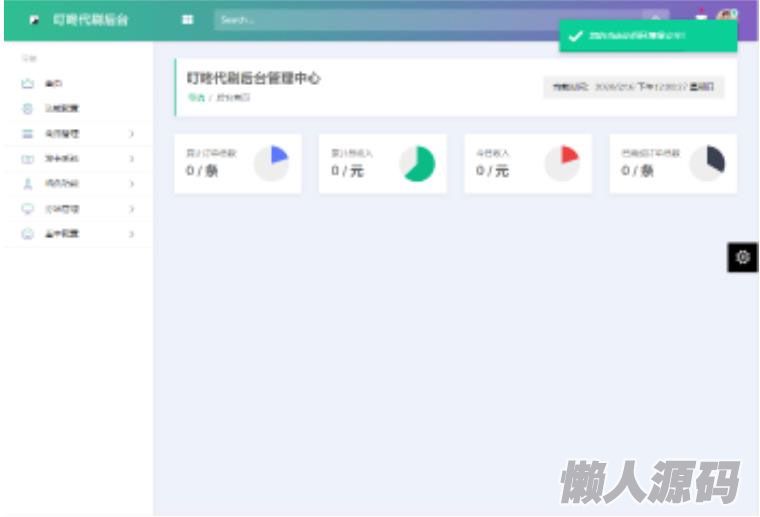Expand the chevron on the person-icon sidebar row
The width and height of the screenshot is (760, 517).
[132, 184]
